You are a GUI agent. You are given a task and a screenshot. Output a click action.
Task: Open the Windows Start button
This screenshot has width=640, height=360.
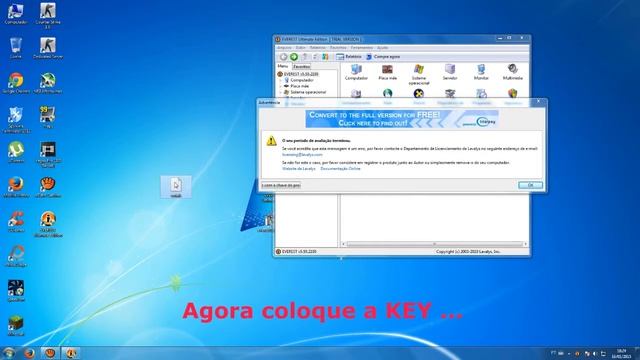tap(9, 352)
